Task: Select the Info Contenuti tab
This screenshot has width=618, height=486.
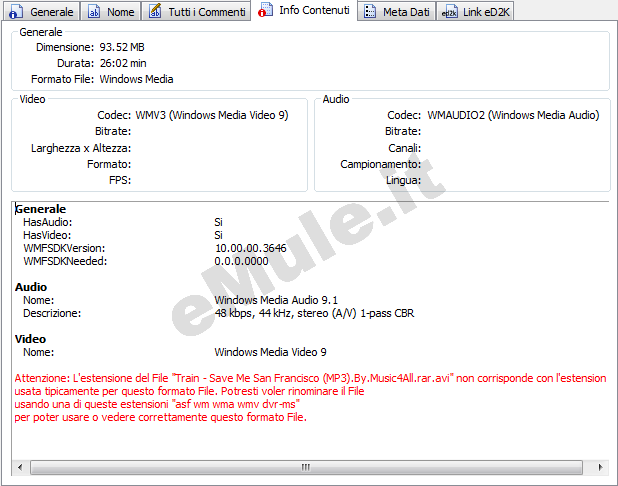Action: pyautogui.click(x=304, y=10)
